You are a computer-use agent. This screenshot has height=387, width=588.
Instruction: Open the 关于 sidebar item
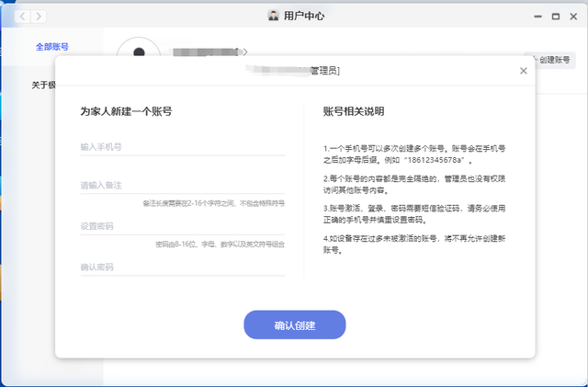coord(43,85)
